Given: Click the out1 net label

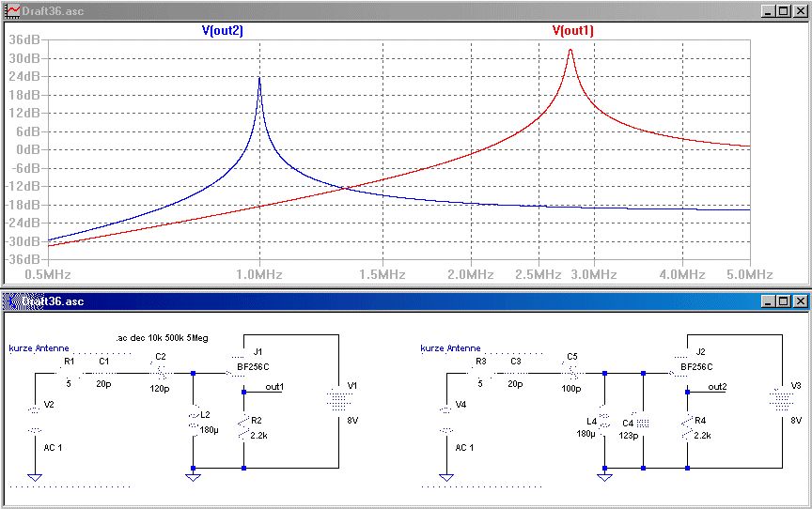Looking at the screenshot, I should tap(274, 386).
